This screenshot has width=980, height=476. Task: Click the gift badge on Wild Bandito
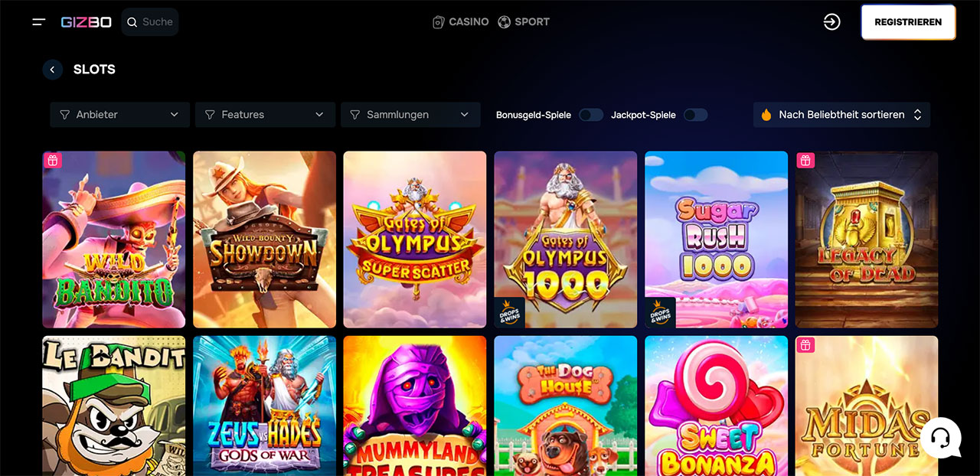pos(52,160)
